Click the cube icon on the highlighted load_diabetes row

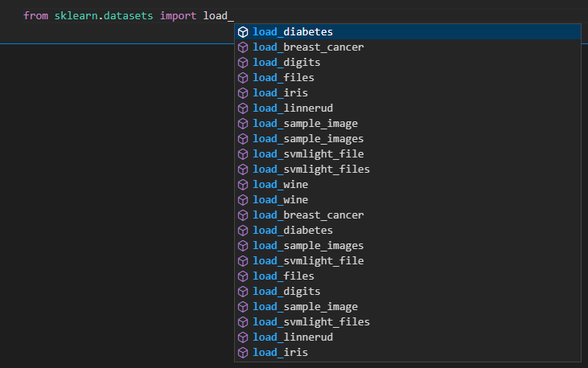coord(243,32)
